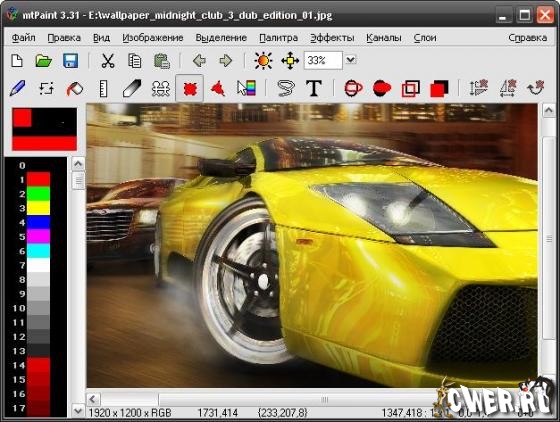The width and height of the screenshot is (560, 422).
Task: Flip the selection horizontally icon
Action: pos(508,88)
